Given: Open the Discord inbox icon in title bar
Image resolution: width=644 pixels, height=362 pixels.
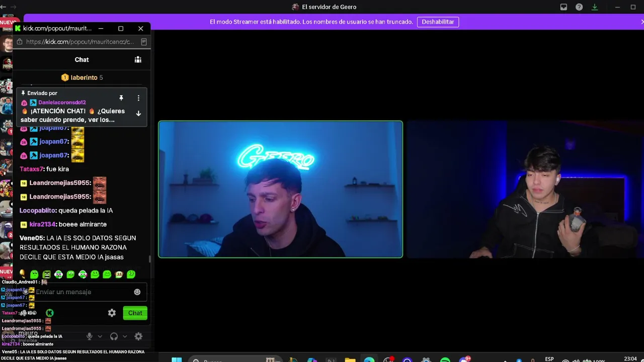Looking at the screenshot, I should pos(563,7).
